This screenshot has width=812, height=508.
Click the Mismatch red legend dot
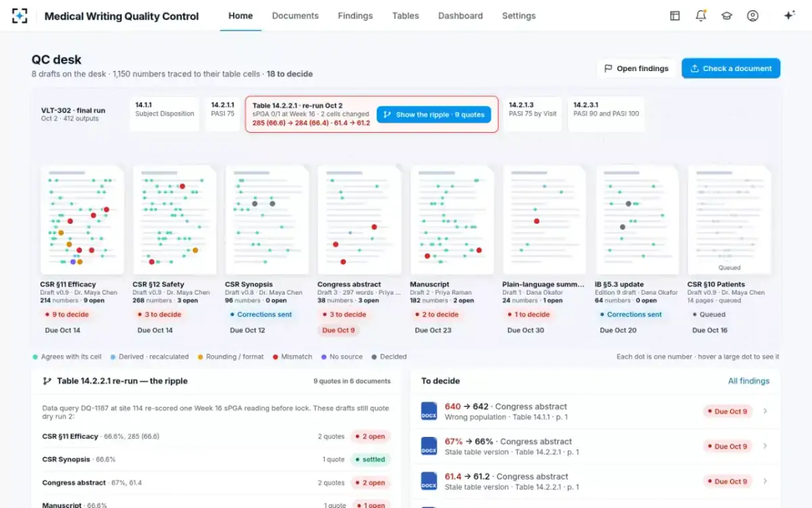click(x=275, y=356)
